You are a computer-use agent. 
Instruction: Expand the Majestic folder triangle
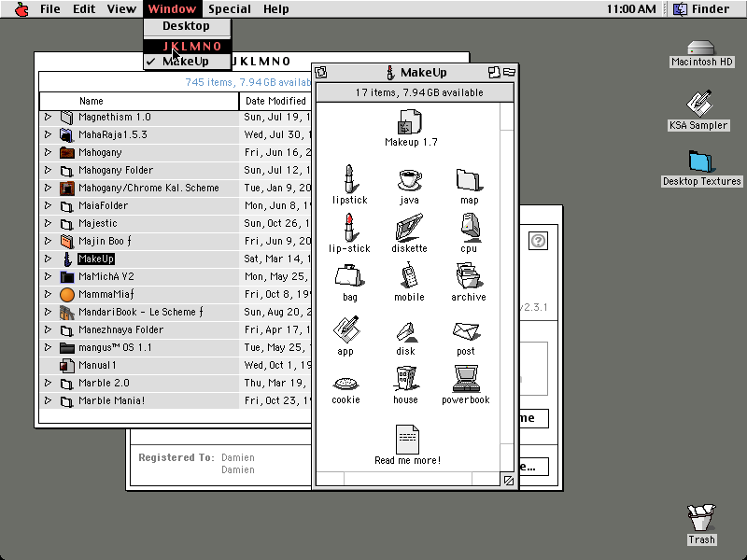48,223
